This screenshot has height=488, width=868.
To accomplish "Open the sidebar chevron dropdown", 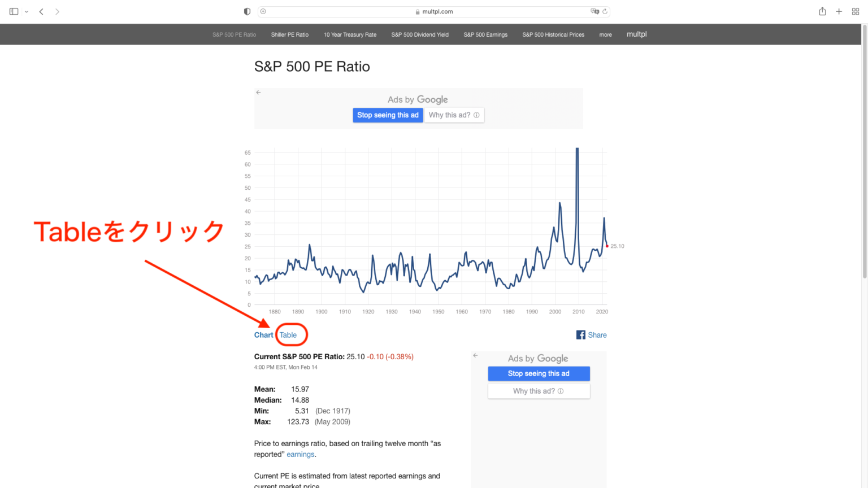I will coord(25,11).
